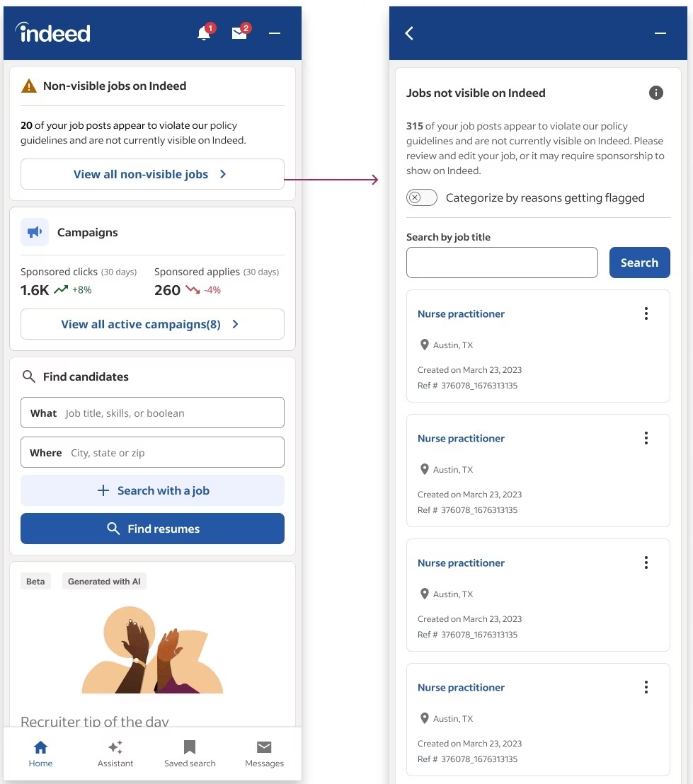The height and width of the screenshot is (784, 693).
Task: Click the warning triangle by Non-visible jobs
Action: coord(29,86)
